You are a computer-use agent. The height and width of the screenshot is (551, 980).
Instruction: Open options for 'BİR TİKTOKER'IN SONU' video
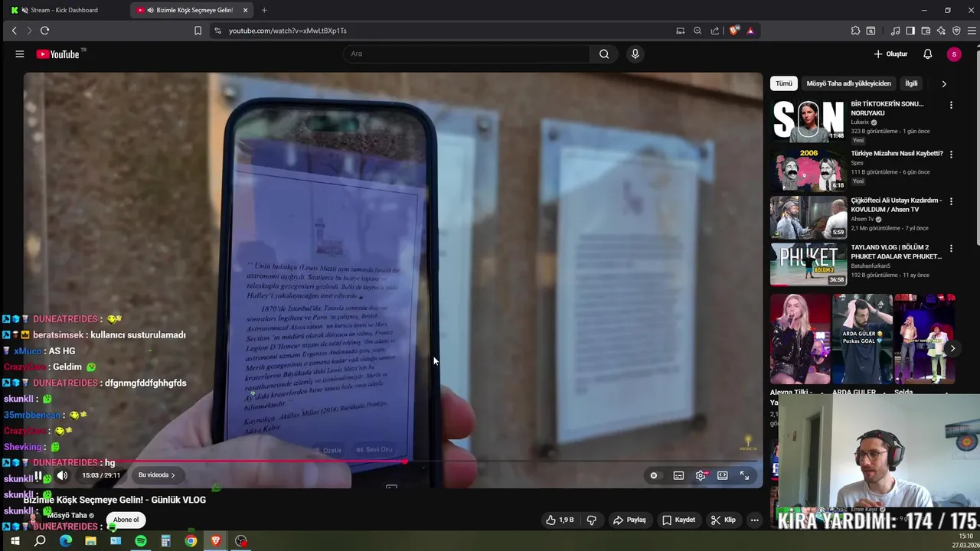click(951, 105)
